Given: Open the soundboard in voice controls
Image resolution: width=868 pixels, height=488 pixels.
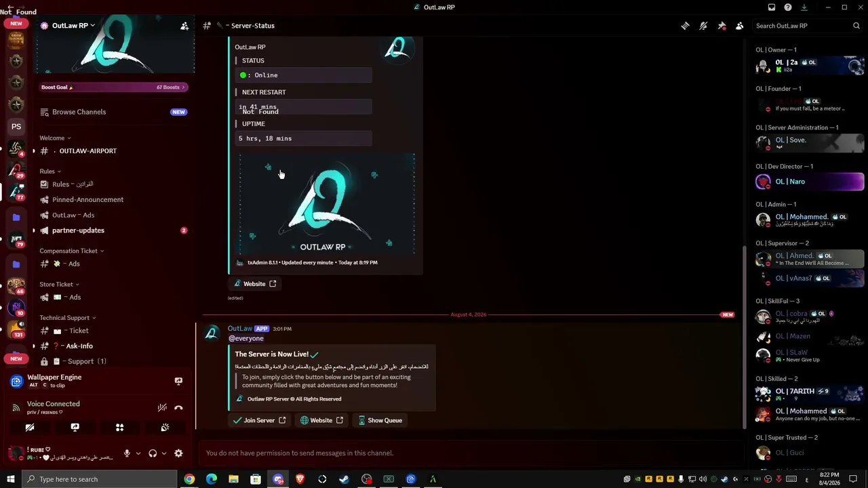Looking at the screenshot, I should pyautogui.click(x=165, y=428).
